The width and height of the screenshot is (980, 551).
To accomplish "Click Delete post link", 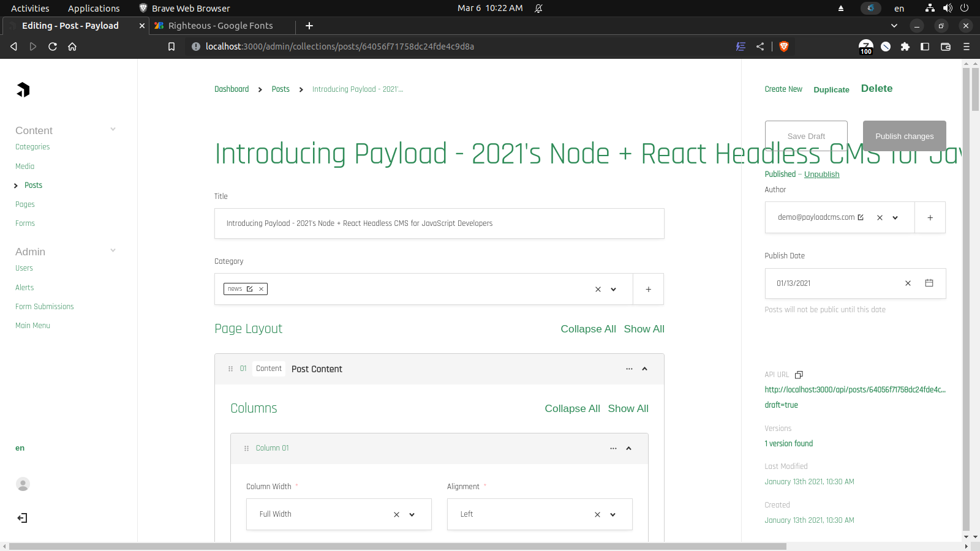I will point(876,88).
